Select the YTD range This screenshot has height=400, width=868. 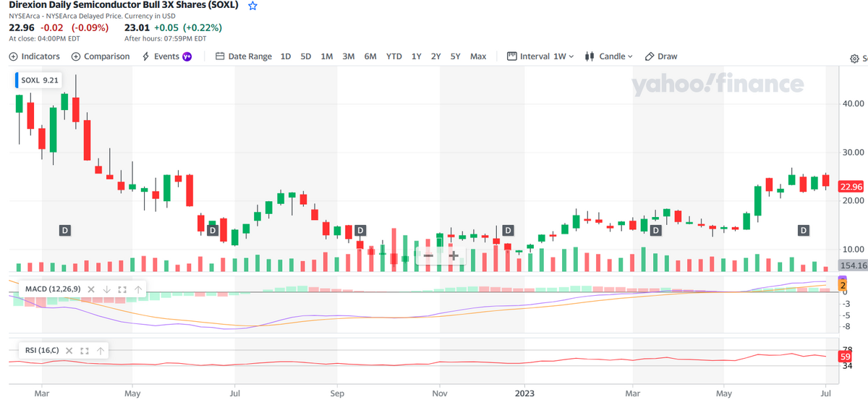coord(394,56)
